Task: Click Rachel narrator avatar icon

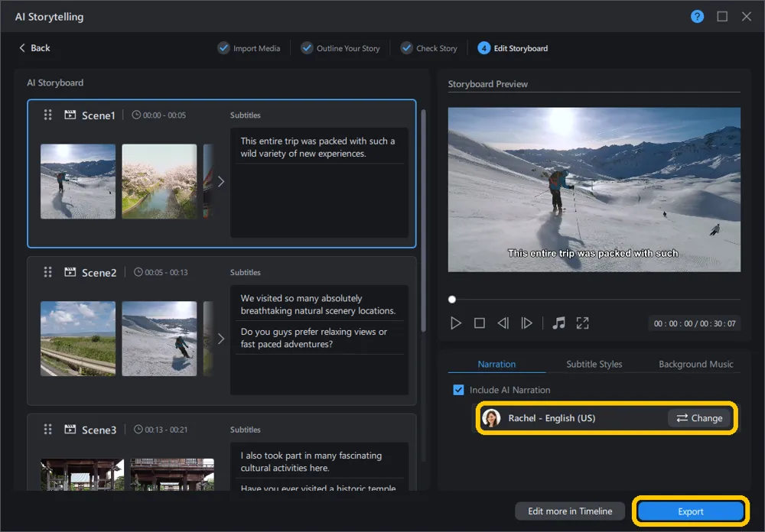Action: point(491,418)
